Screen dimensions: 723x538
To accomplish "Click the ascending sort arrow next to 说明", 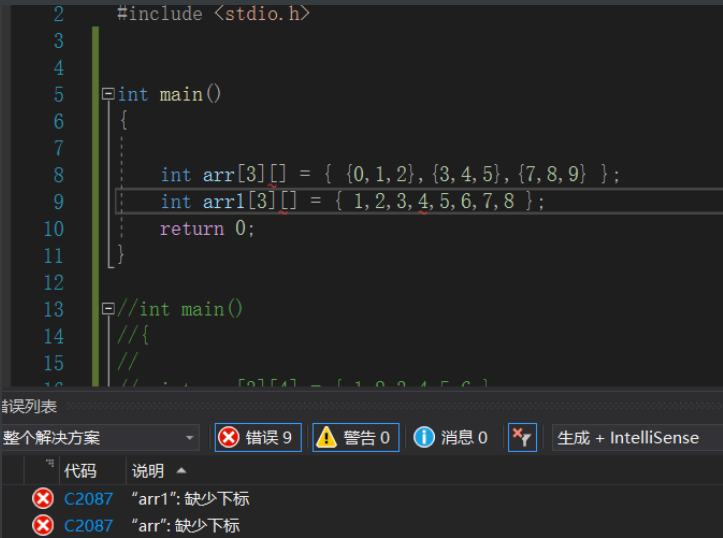I will pyautogui.click(x=181, y=471).
